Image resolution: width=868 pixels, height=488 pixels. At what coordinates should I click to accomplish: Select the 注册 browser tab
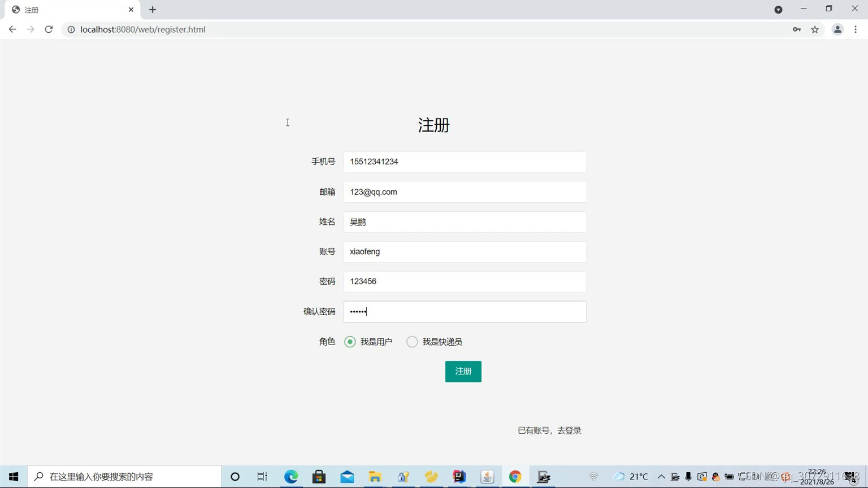coord(72,10)
